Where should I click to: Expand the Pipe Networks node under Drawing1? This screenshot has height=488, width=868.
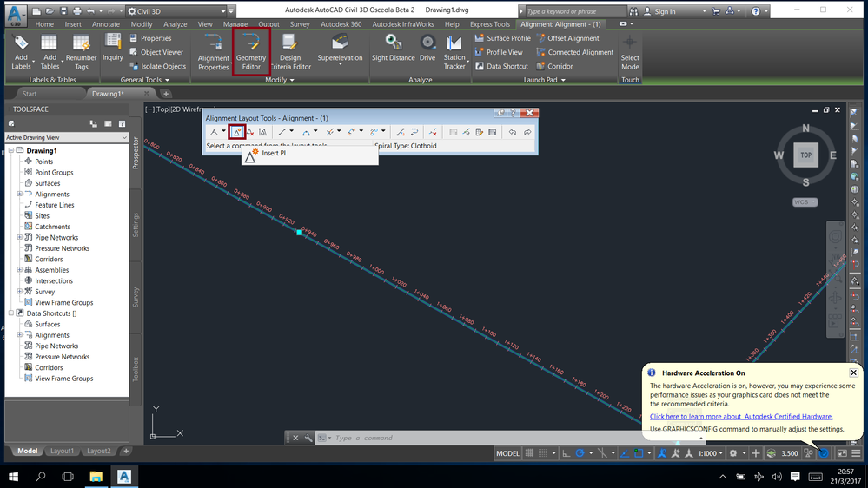(20, 237)
